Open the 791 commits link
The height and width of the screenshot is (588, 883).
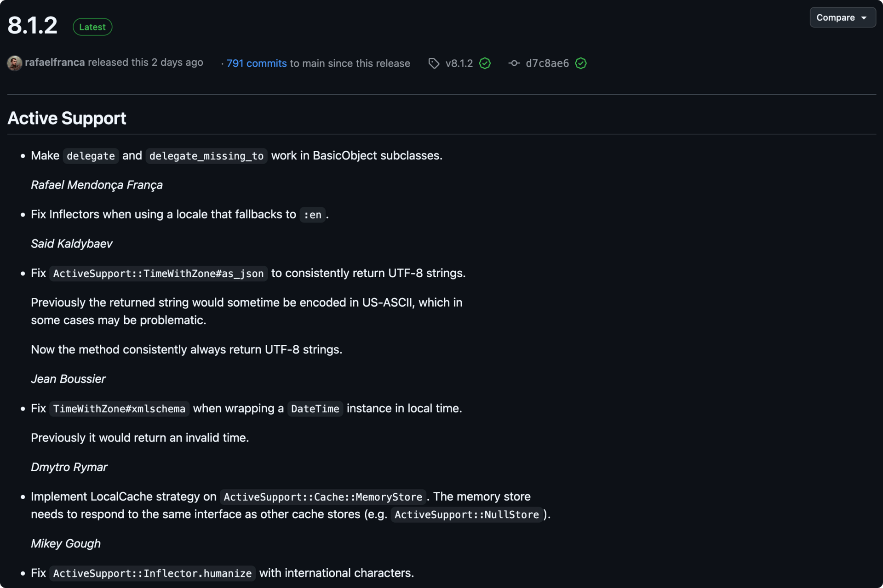click(x=256, y=63)
